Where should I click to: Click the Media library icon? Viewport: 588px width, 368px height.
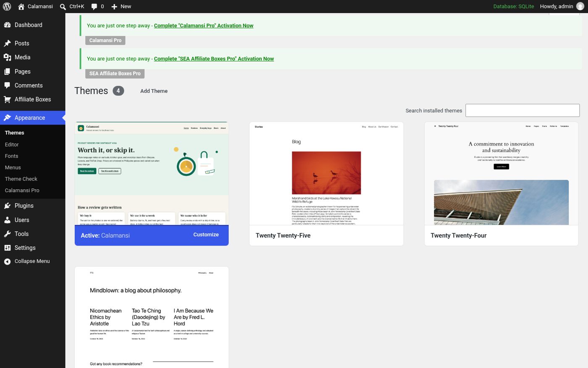[7, 57]
